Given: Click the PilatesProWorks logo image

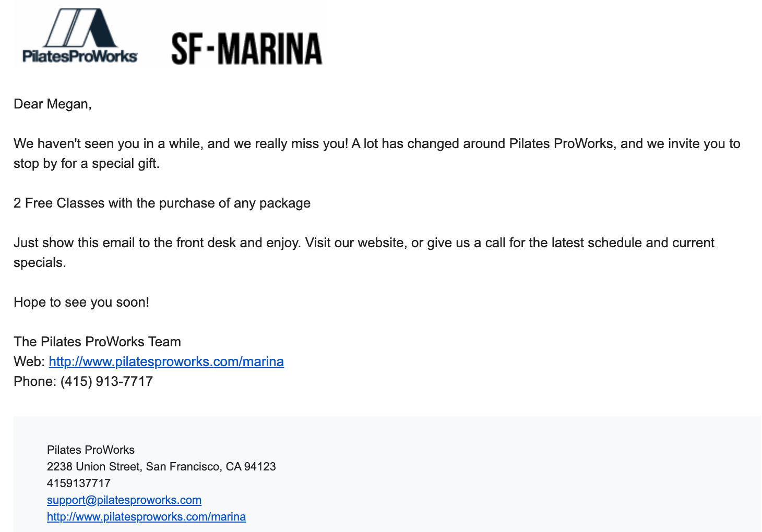Looking at the screenshot, I should tap(80, 36).
